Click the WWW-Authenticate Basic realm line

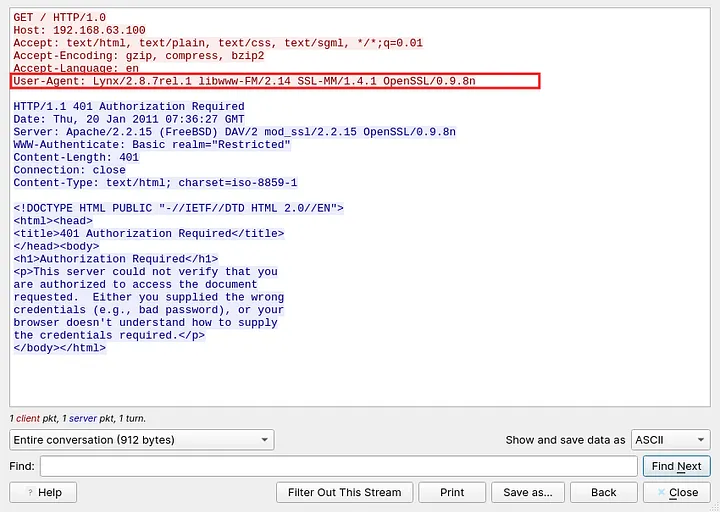152,145
